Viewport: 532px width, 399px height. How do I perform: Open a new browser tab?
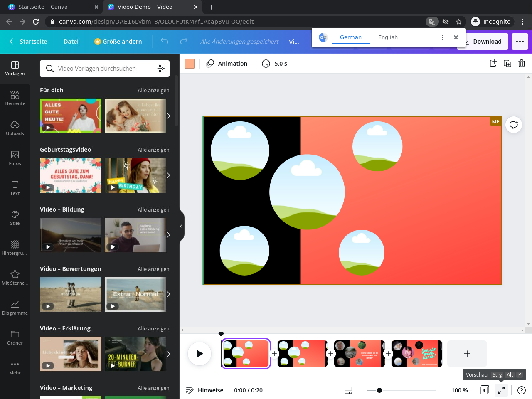click(x=212, y=7)
